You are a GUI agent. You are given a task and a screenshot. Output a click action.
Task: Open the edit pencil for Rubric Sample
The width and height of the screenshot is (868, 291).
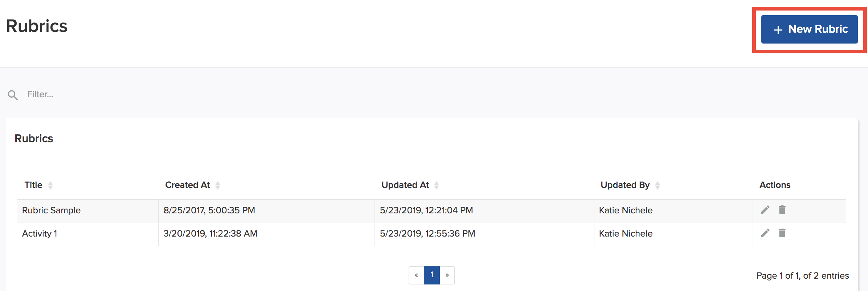click(765, 210)
